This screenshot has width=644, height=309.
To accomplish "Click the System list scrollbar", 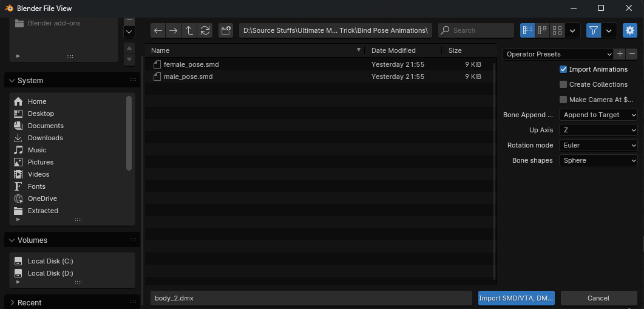I will tap(129, 133).
